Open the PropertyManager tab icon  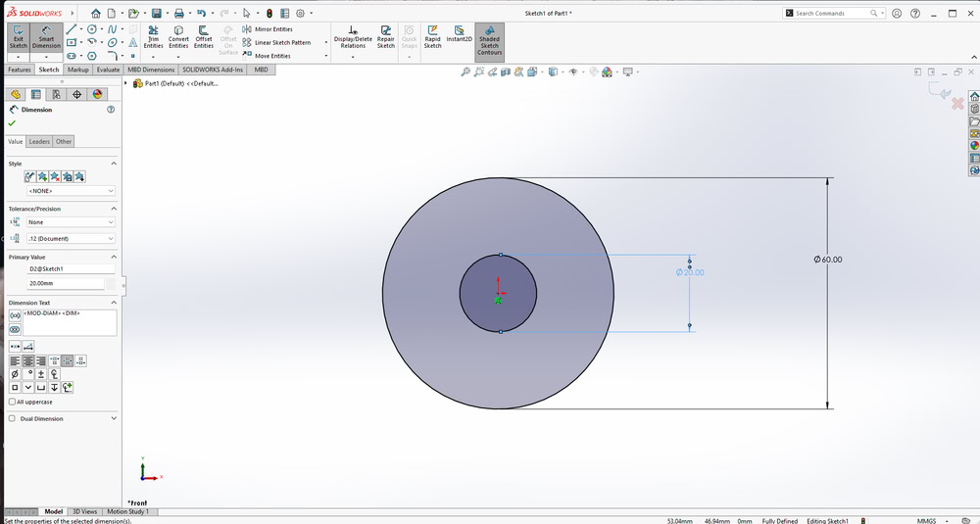point(35,94)
